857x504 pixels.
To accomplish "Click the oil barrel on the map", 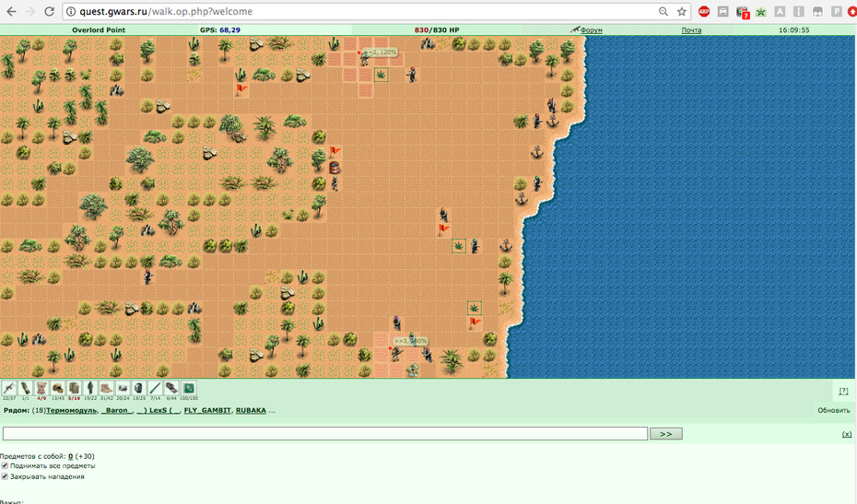I will click(x=335, y=168).
